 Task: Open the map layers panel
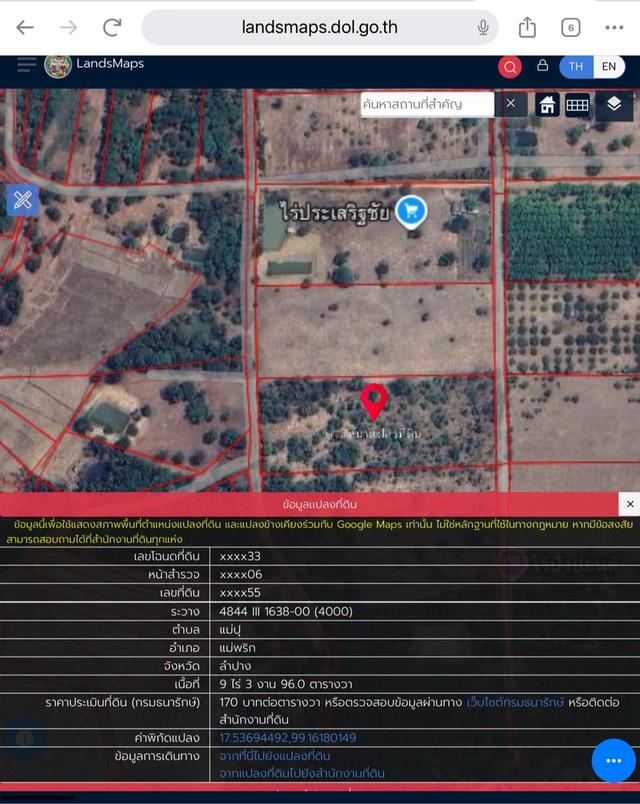click(x=614, y=104)
